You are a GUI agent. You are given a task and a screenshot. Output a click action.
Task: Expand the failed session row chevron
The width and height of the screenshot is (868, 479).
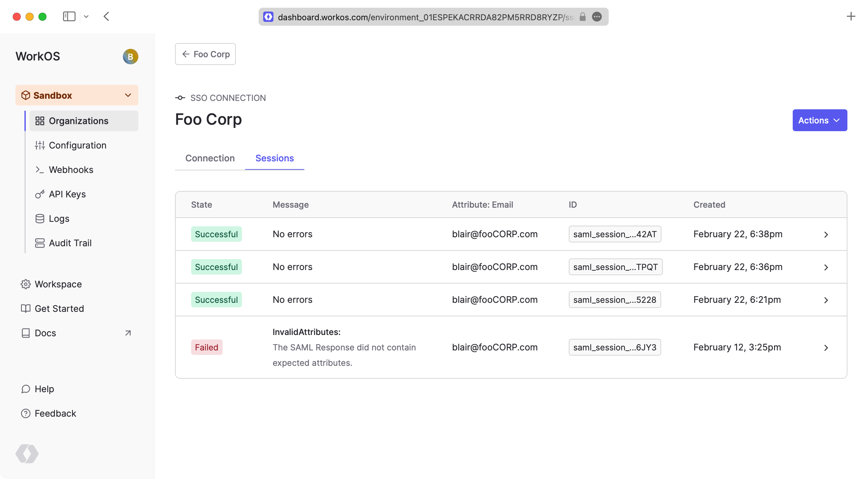(826, 348)
